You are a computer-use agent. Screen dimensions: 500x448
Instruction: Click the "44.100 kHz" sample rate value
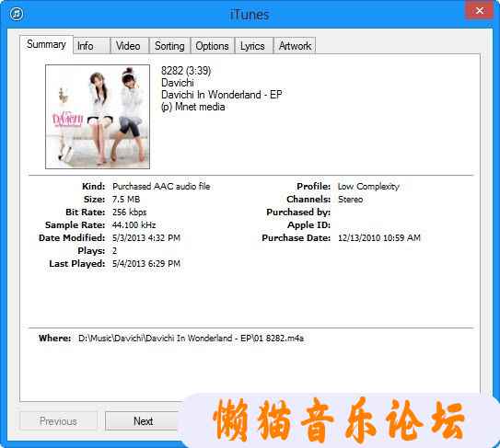pyautogui.click(x=134, y=225)
